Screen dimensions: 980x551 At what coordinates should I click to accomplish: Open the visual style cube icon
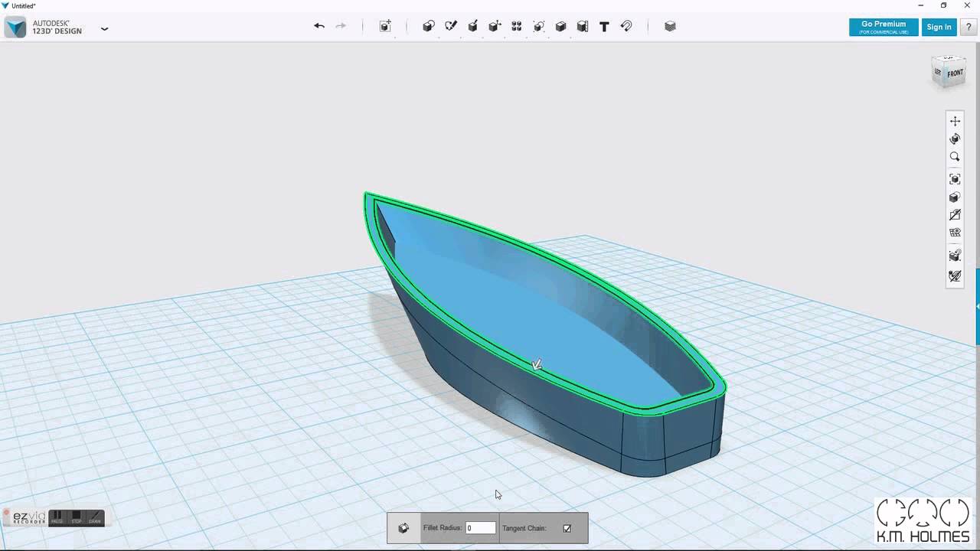(955, 197)
